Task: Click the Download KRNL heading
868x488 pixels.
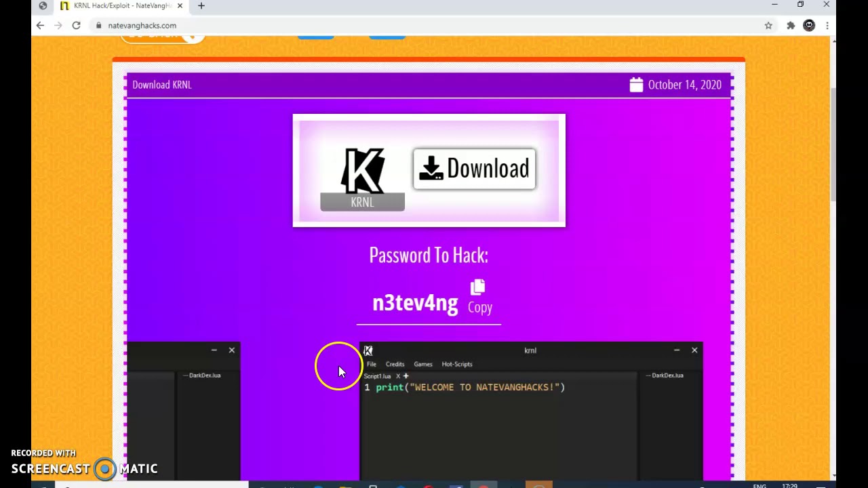Action: coord(162,85)
